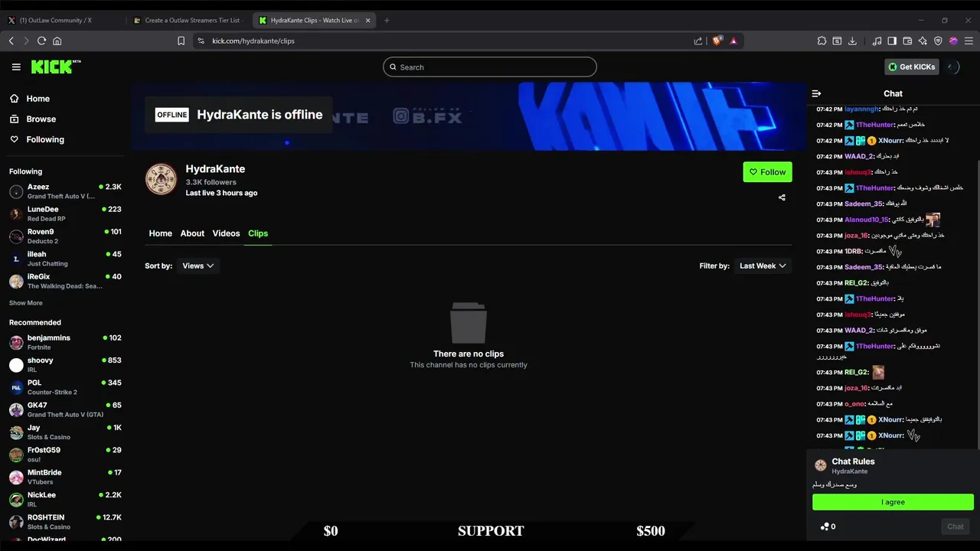
Task: Collapse the chat panel with the arrow icon
Action: 816,93
